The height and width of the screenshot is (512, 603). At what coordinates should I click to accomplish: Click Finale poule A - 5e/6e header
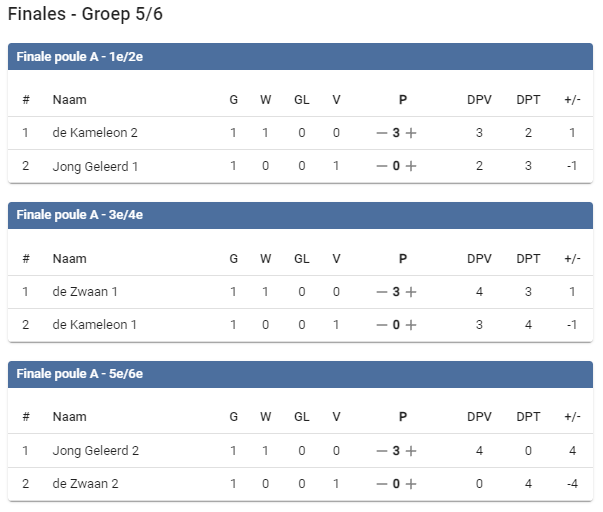(x=300, y=374)
